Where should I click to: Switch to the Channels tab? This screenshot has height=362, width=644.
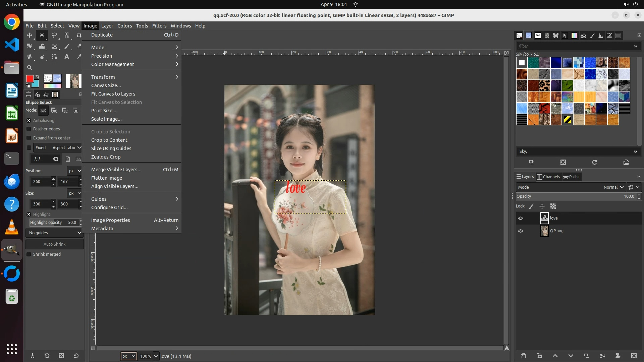coord(549,177)
